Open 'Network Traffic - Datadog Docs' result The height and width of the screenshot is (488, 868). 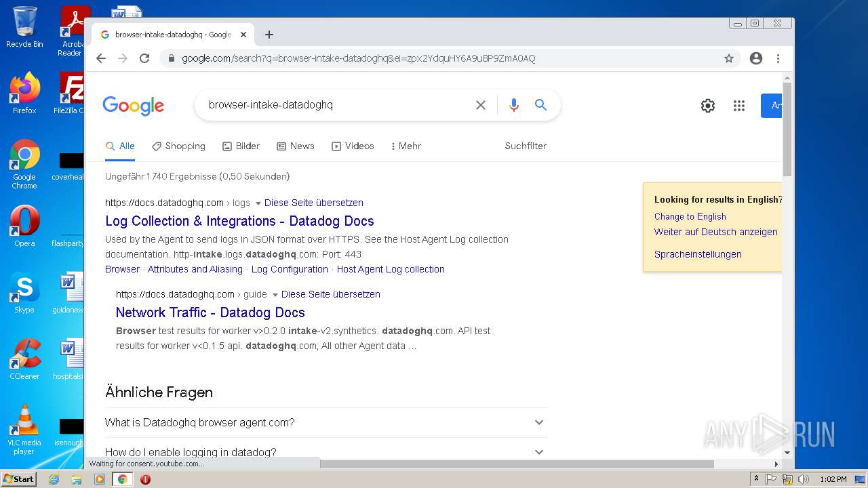pyautogui.click(x=210, y=312)
